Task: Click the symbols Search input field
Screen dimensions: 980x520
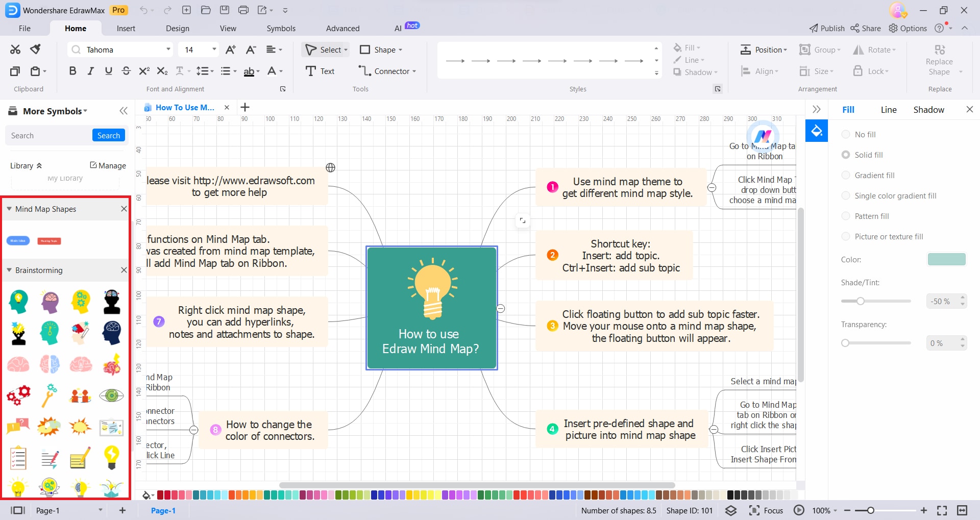Action: [x=49, y=135]
